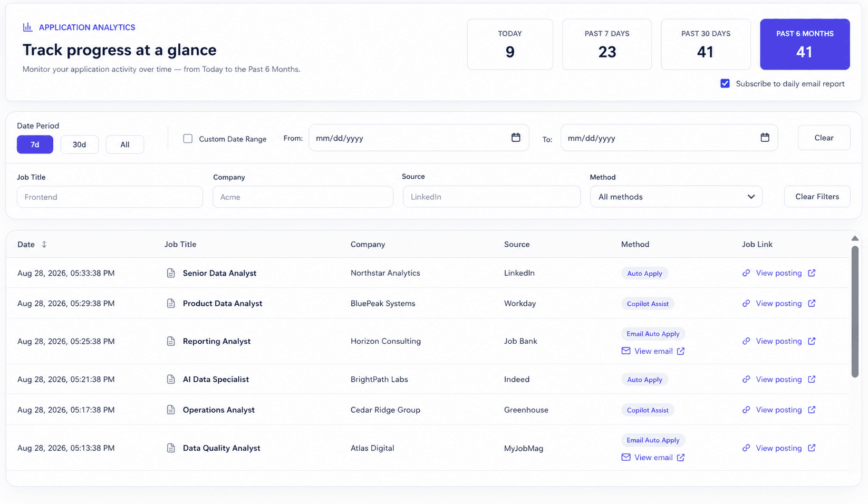Screen dimensions: 868x504
Task: Click the MyJobMag source cell
Action: coord(523,448)
